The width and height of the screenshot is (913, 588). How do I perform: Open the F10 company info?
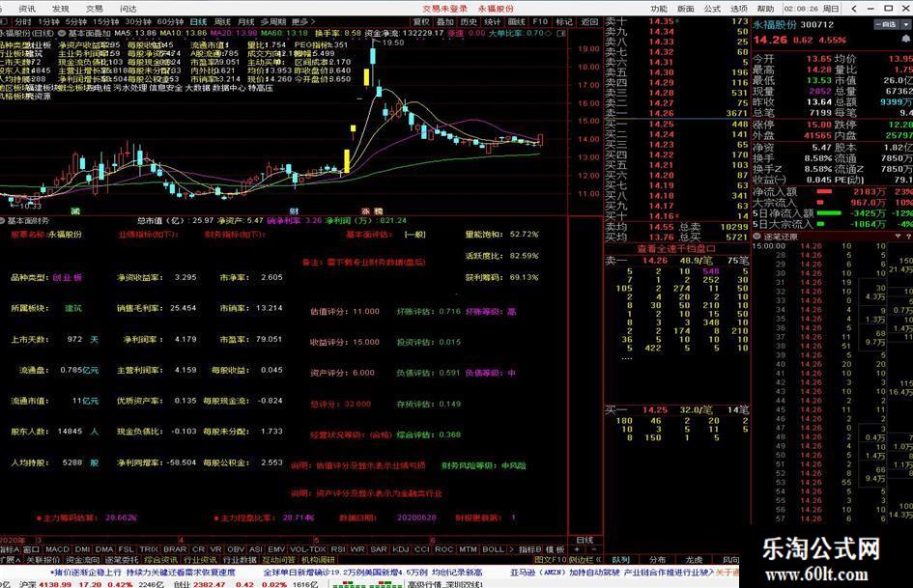[x=540, y=21]
